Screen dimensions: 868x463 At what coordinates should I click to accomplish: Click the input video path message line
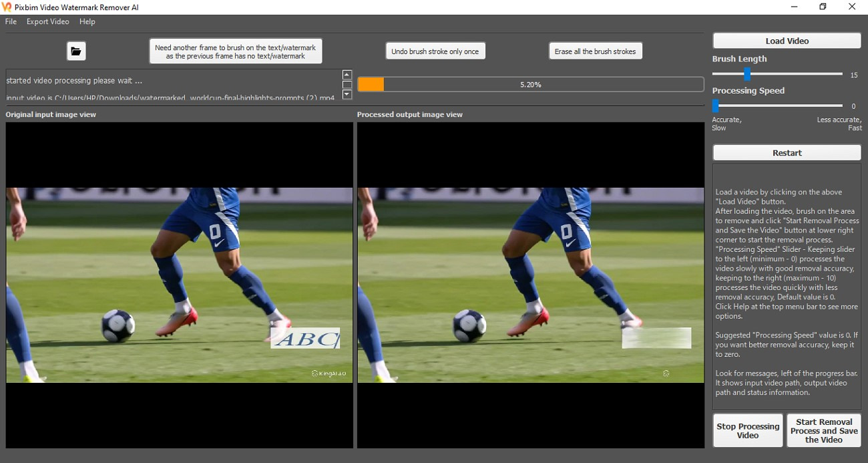coord(171,98)
